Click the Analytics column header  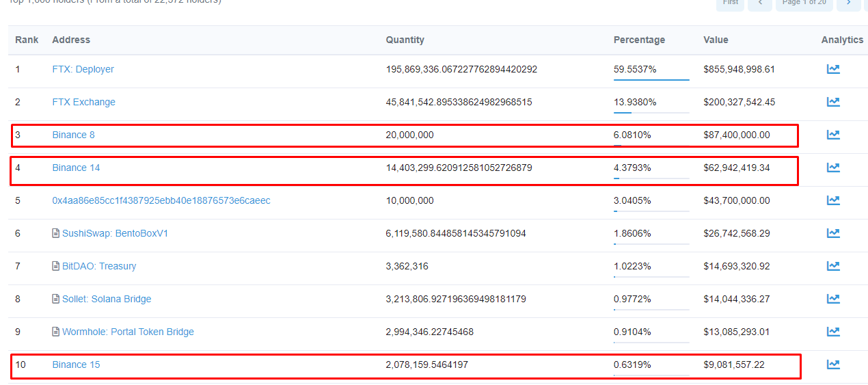click(843, 40)
